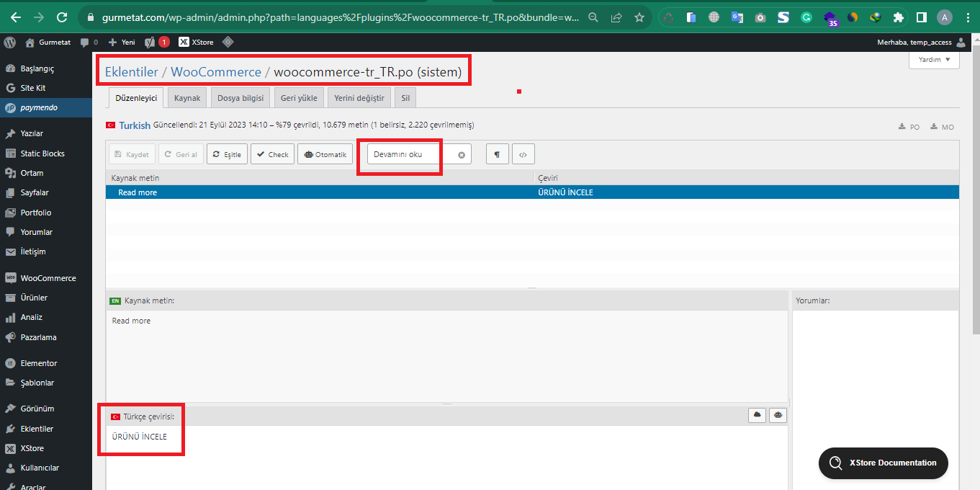This screenshot has height=490, width=980.
Task: Click the diamond icon beside XStore
Action: (228, 43)
